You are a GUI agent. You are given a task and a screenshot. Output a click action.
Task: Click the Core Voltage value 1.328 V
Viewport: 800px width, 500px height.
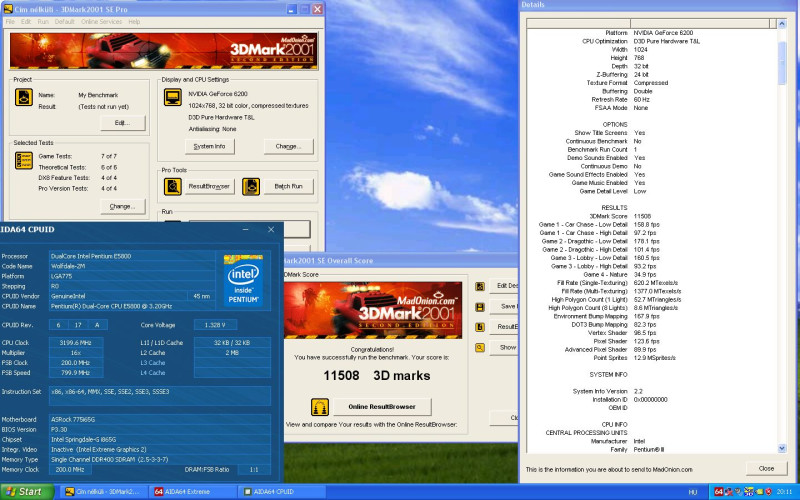point(216,325)
